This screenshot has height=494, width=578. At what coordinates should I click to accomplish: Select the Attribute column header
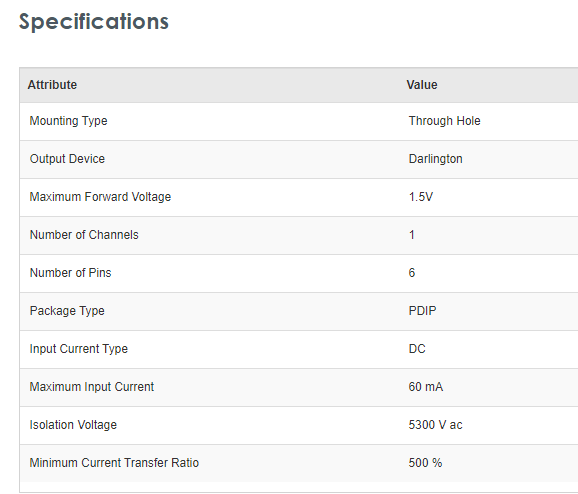(x=52, y=85)
